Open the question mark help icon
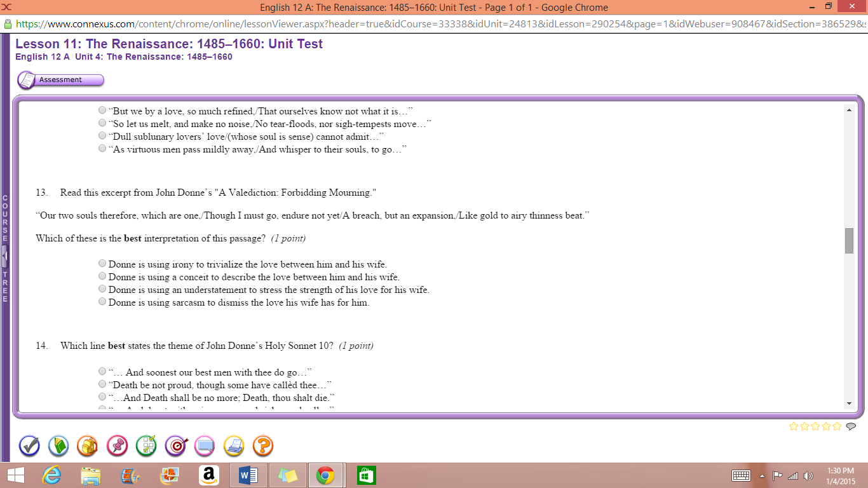 click(262, 446)
